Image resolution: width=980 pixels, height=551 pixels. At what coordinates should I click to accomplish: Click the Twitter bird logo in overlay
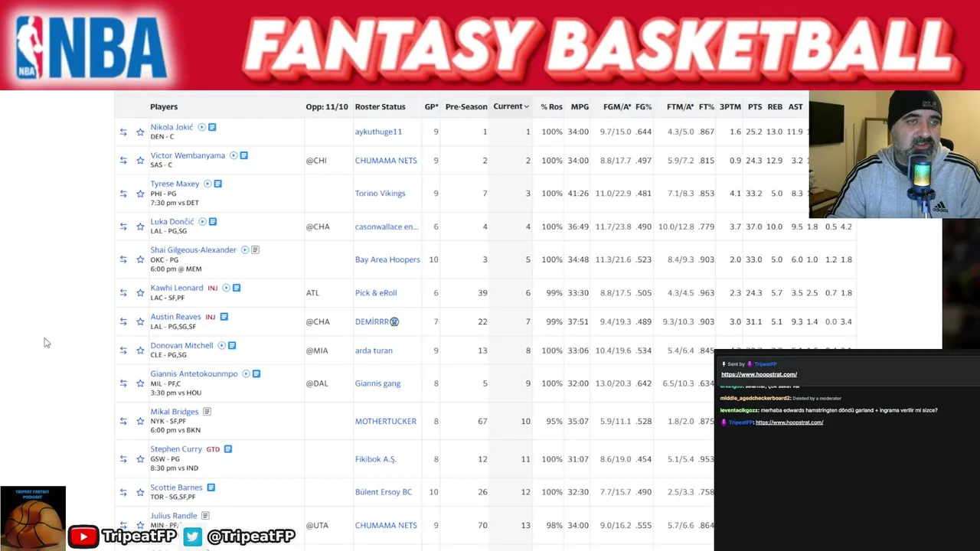[193, 536]
